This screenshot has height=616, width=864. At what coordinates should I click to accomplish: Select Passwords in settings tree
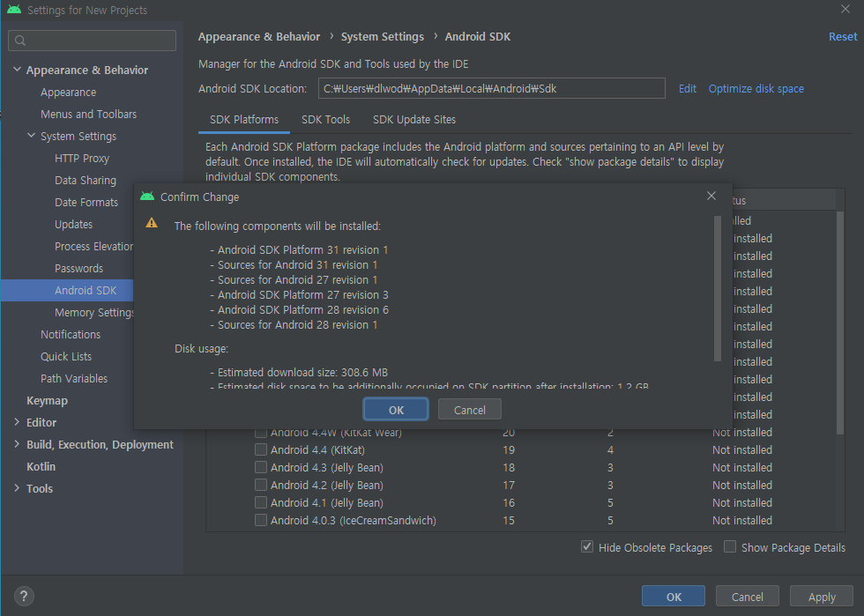78,268
